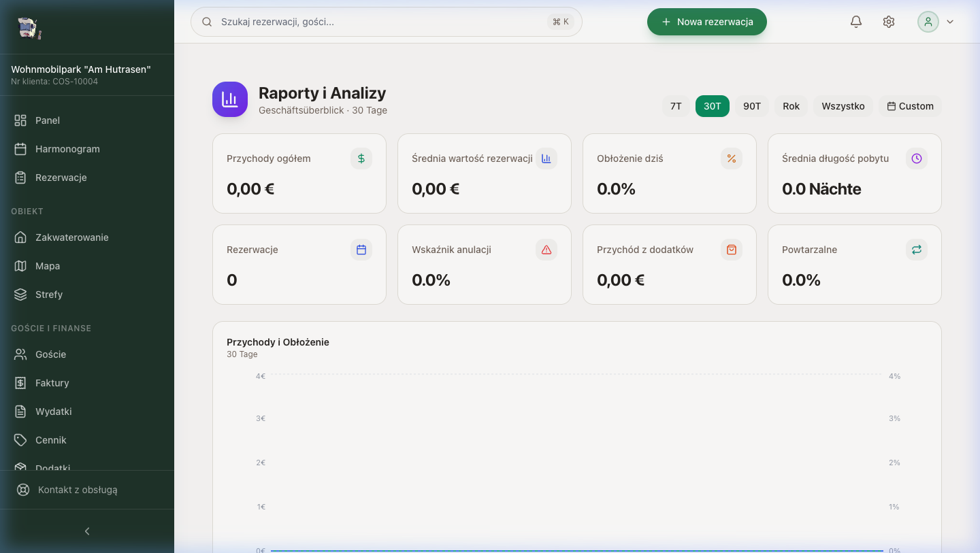Click warning icon on Wskaźnik anulacji card
The image size is (980, 553).
pyautogui.click(x=546, y=250)
